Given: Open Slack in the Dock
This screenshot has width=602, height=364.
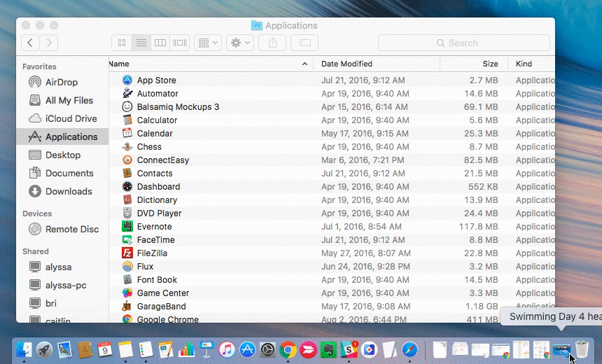Looking at the screenshot, I should (349, 349).
